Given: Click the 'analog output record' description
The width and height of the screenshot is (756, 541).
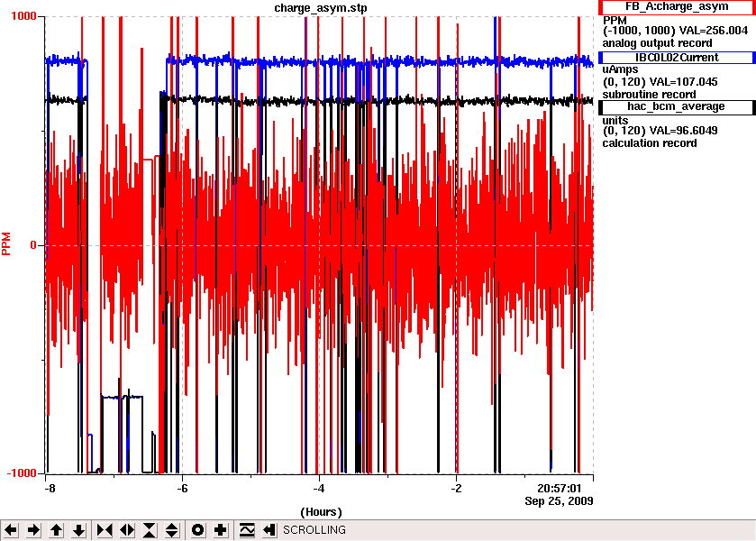Looking at the screenshot, I should pyautogui.click(x=657, y=43).
